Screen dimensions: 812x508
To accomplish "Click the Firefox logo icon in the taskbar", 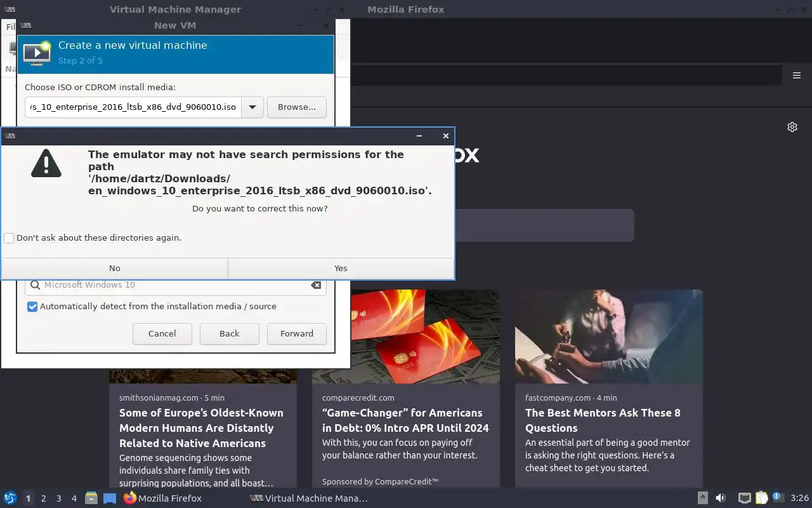I will coord(130,498).
